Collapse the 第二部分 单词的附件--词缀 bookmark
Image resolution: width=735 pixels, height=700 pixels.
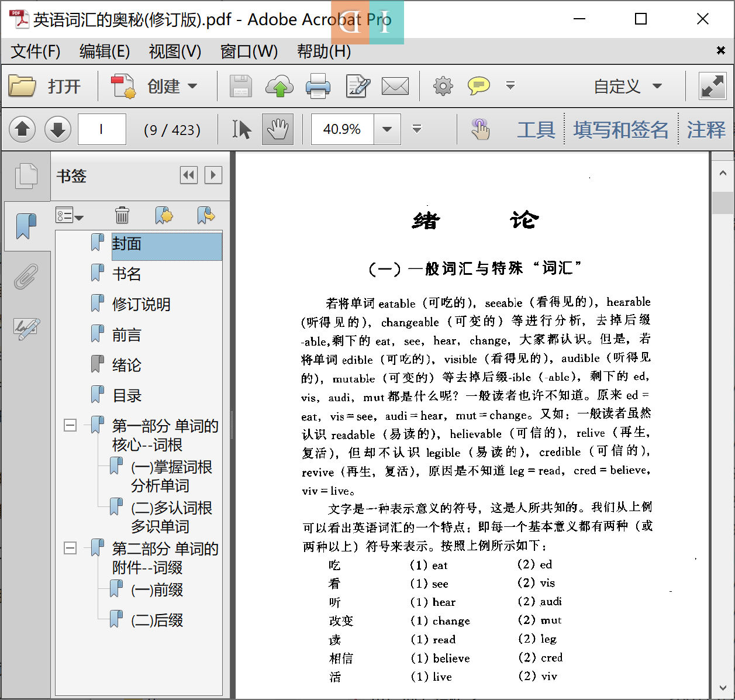(70, 548)
